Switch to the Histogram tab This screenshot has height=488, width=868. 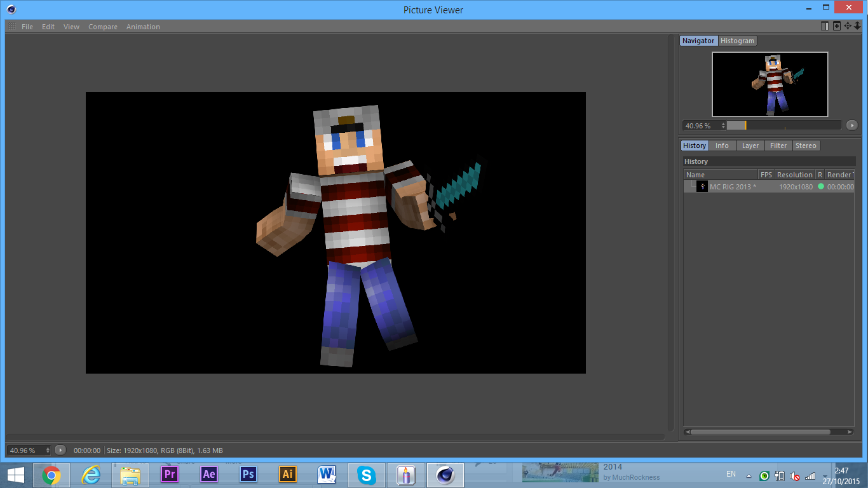[x=737, y=41]
